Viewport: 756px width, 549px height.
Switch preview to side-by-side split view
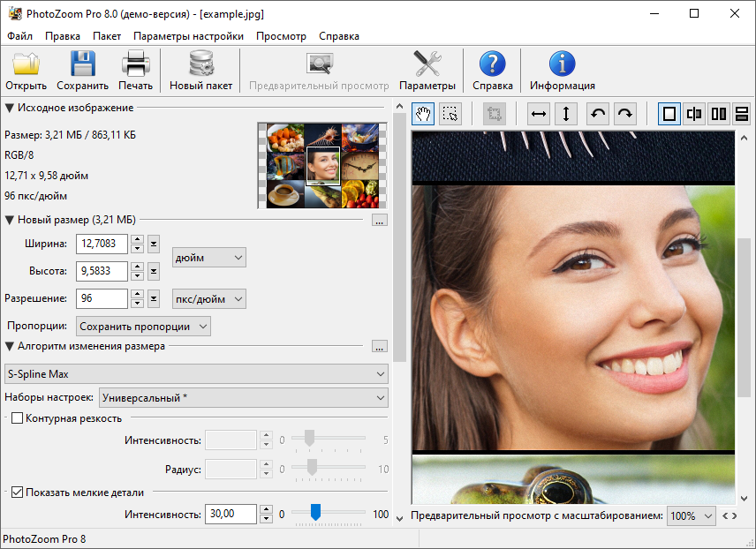[x=718, y=114]
